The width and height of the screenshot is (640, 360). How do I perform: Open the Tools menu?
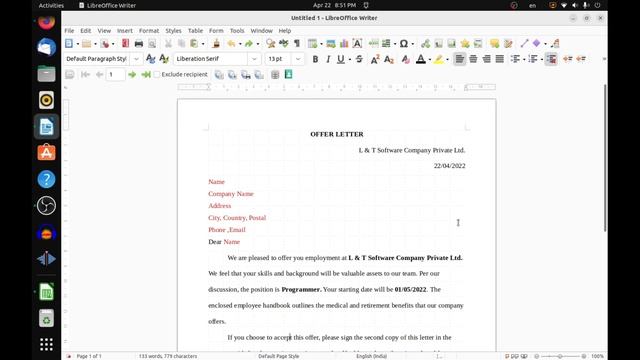[x=237, y=31]
